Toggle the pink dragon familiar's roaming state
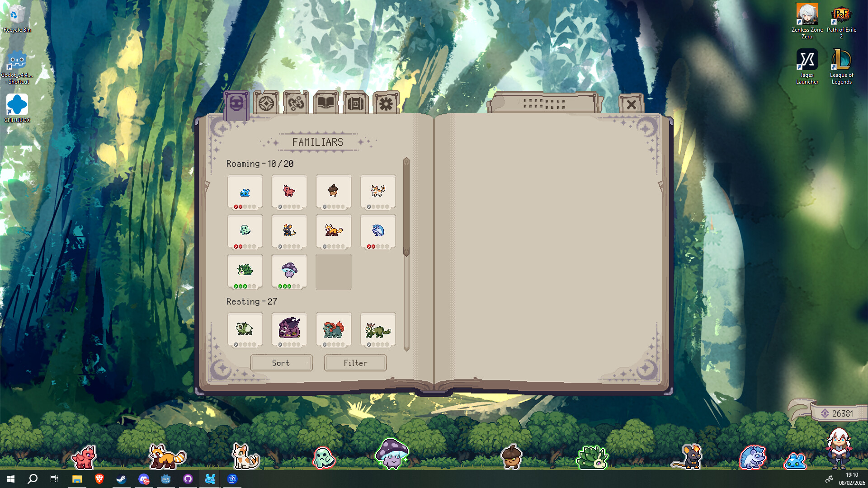 289,192
